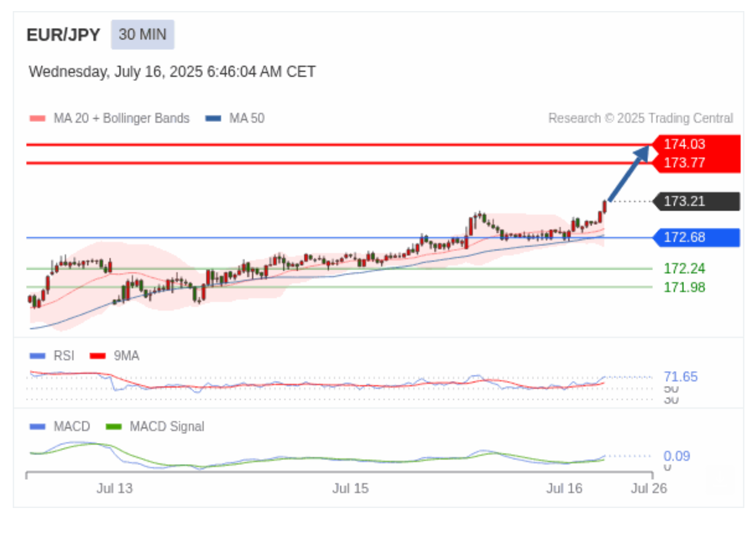Click the blue MACD legend swatch

click(x=37, y=427)
